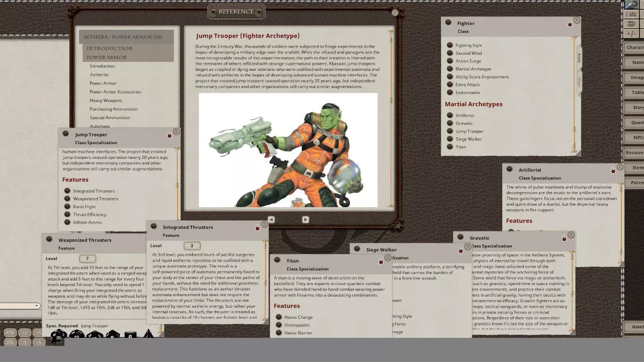Select Heavy Weapons in reference index
This screenshot has width=644, height=362.
106,100
